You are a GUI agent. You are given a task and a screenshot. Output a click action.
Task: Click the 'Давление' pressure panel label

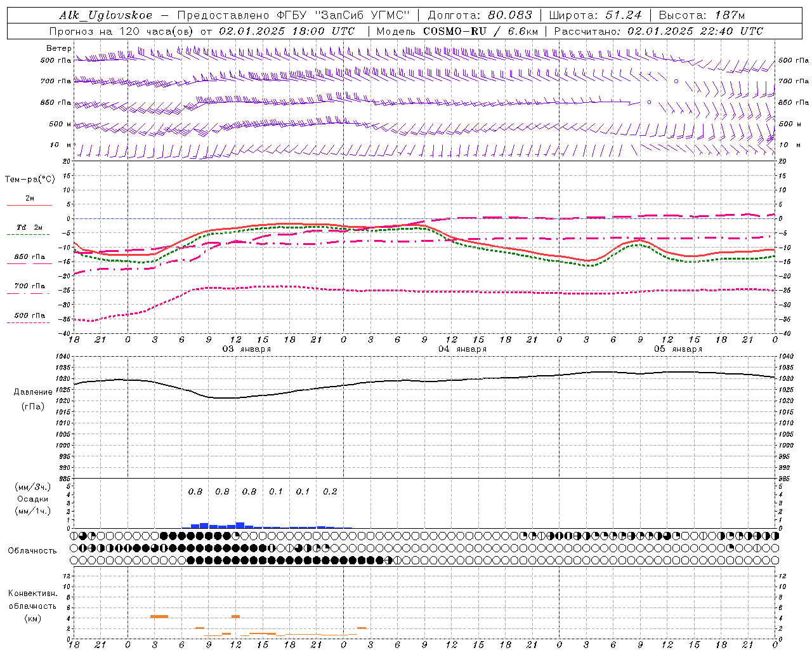(x=33, y=392)
